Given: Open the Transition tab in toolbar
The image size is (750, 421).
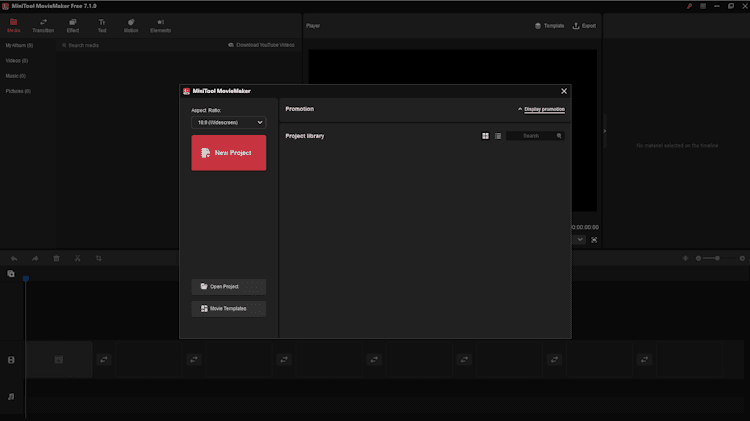Looking at the screenshot, I should point(43,25).
